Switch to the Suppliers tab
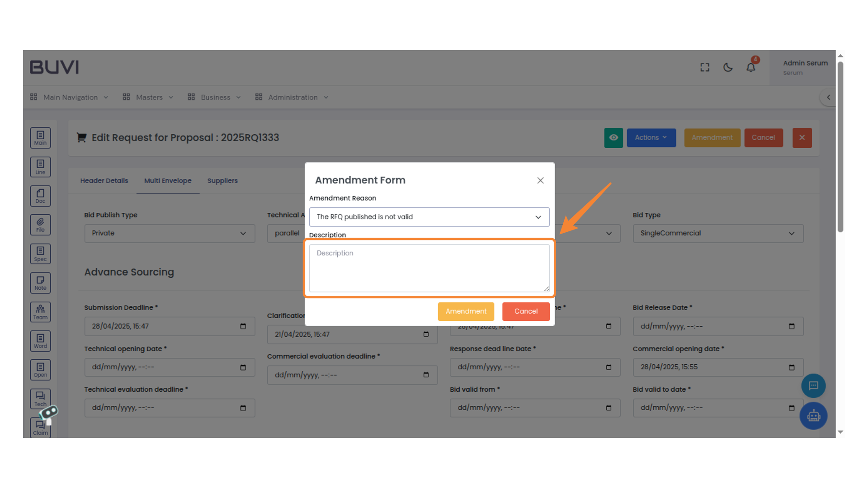Screen dimensions: 868x488 coord(222,180)
